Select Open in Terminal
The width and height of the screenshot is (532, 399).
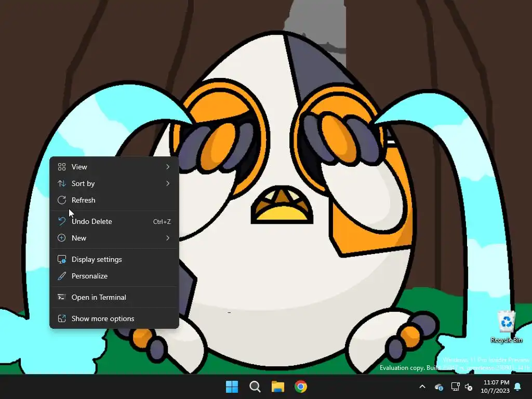pos(114,297)
